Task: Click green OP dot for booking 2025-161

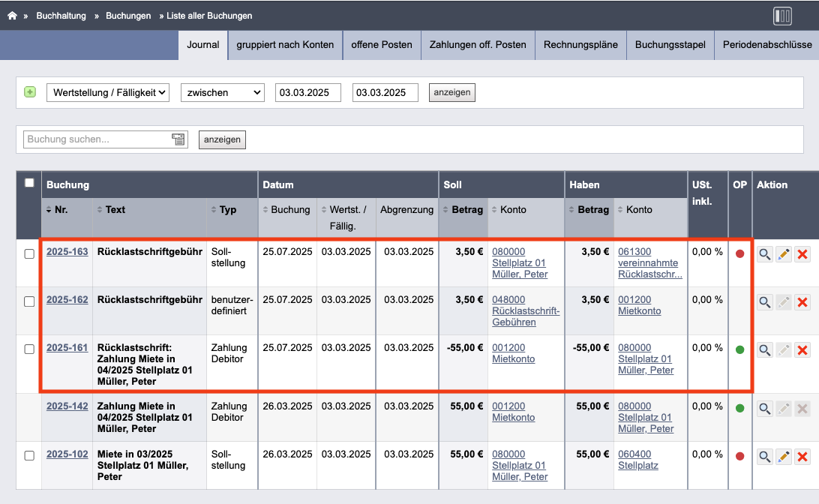Action: (739, 350)
